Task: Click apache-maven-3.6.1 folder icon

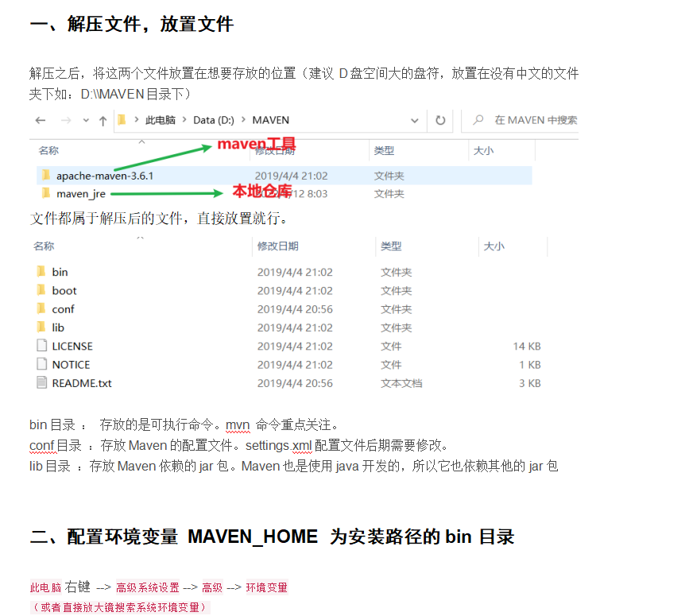Action: pyautogui.click(x=46, y=176)
